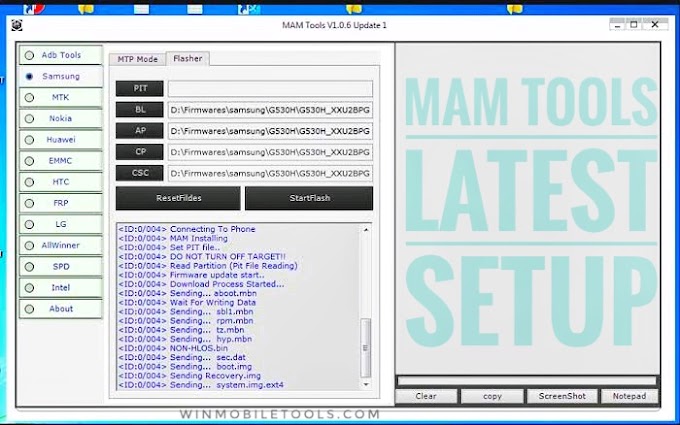
Task: Focus the empty PIT path field
Action: [x=270, y=88]
